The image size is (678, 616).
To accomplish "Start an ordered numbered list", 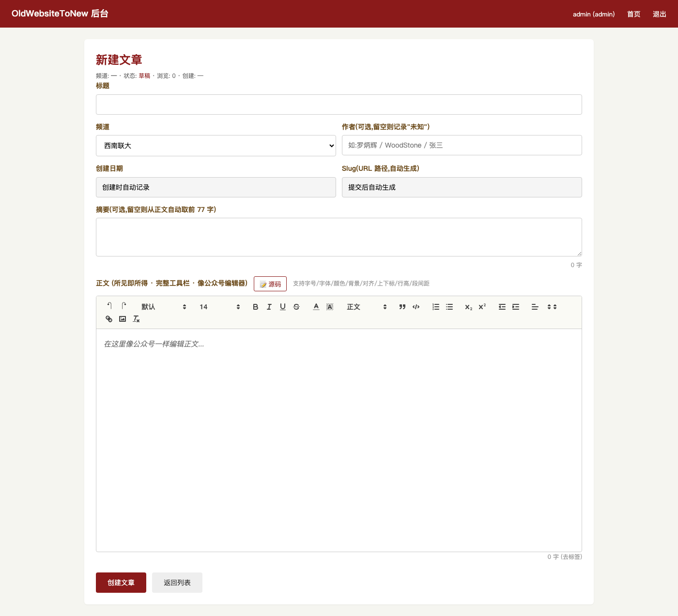I will [x=436, y=307].
